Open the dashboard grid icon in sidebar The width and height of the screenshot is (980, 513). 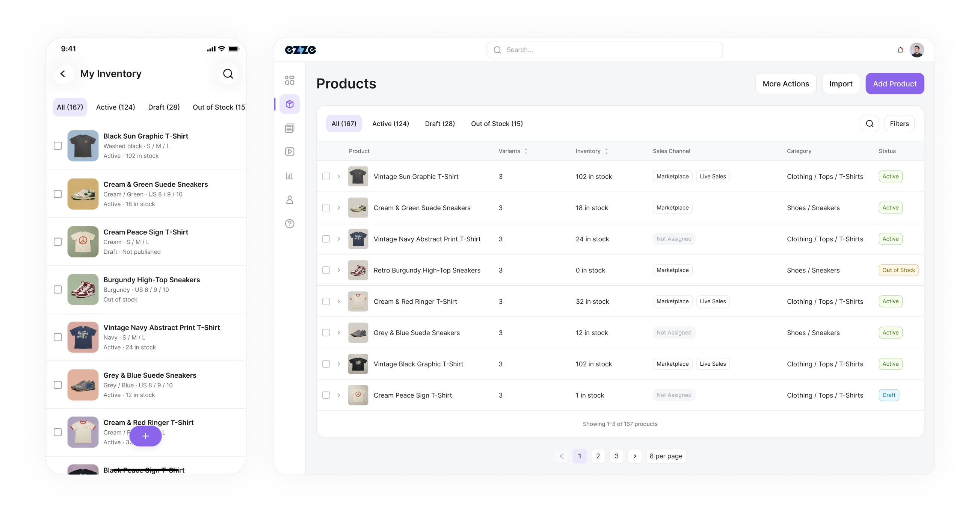pos(290,80)
